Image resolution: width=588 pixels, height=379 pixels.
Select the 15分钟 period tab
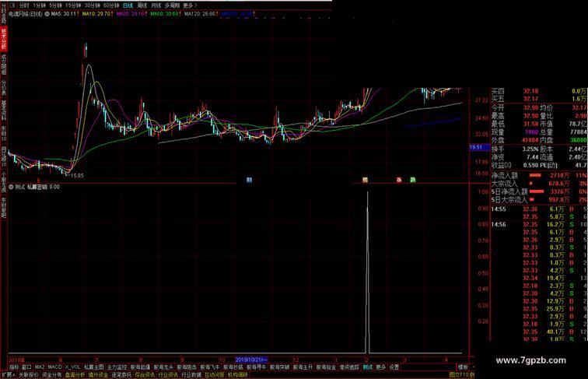73,5
